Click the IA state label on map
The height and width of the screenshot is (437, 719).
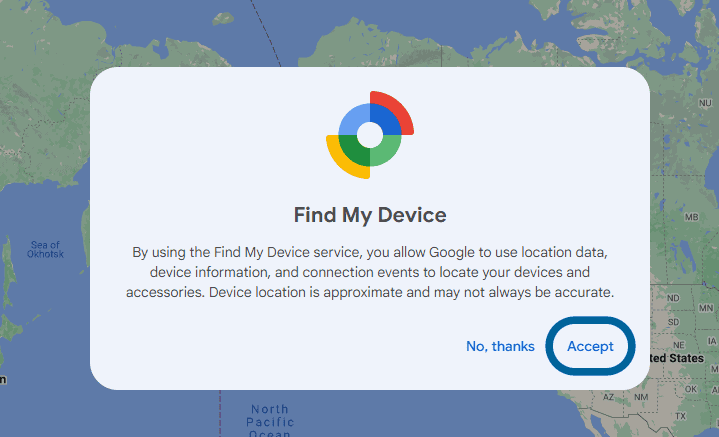pyautogui.click(x=712, y=341)
